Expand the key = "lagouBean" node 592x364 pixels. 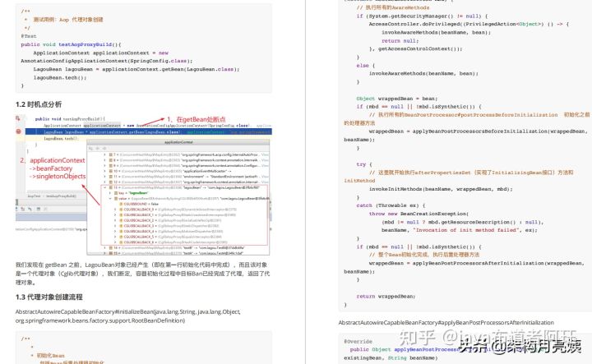(x=110, y=193)
